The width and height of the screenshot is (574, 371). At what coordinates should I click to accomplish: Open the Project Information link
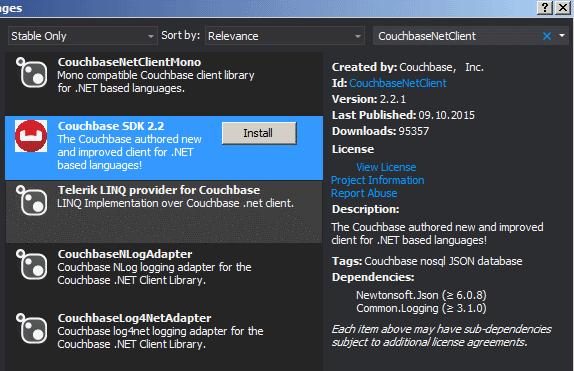377,180
